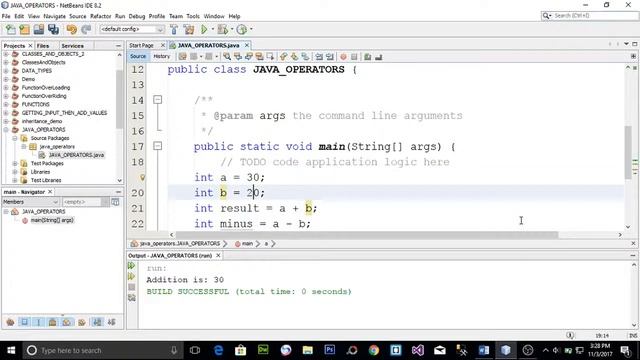Switch to Source view in editor

click(138, 56)
